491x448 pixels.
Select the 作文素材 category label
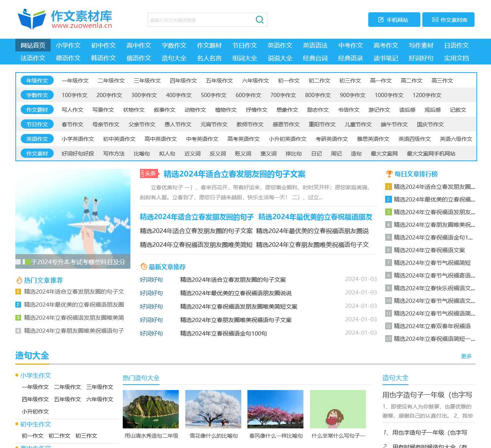(x=37, y=153)
